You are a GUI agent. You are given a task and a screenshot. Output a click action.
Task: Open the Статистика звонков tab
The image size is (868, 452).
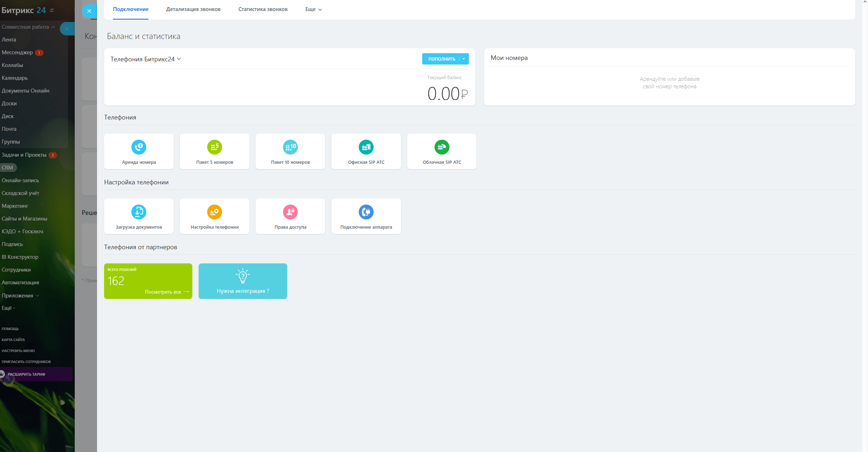263,9
